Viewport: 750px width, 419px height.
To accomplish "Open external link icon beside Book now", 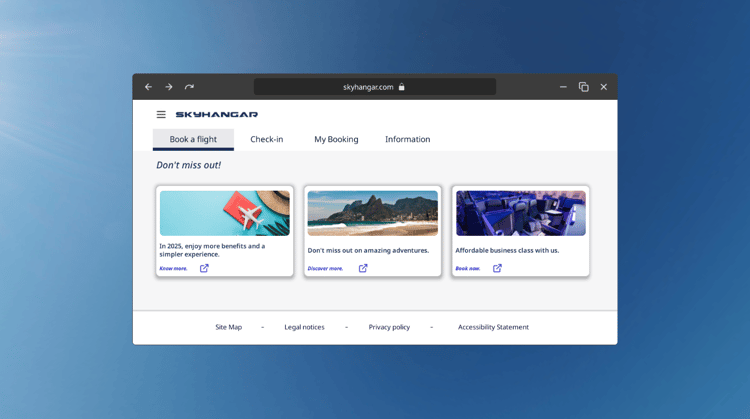I will pyautogui.click(x=497, y=268).
